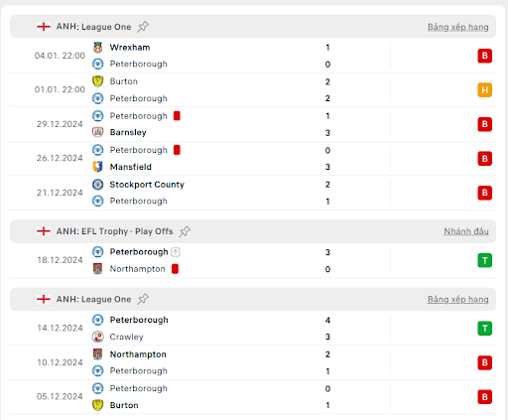Click the advancing arrow icon beside Peterborough
This screenshot has height=420, width=508.
click(x=176, y=252)
